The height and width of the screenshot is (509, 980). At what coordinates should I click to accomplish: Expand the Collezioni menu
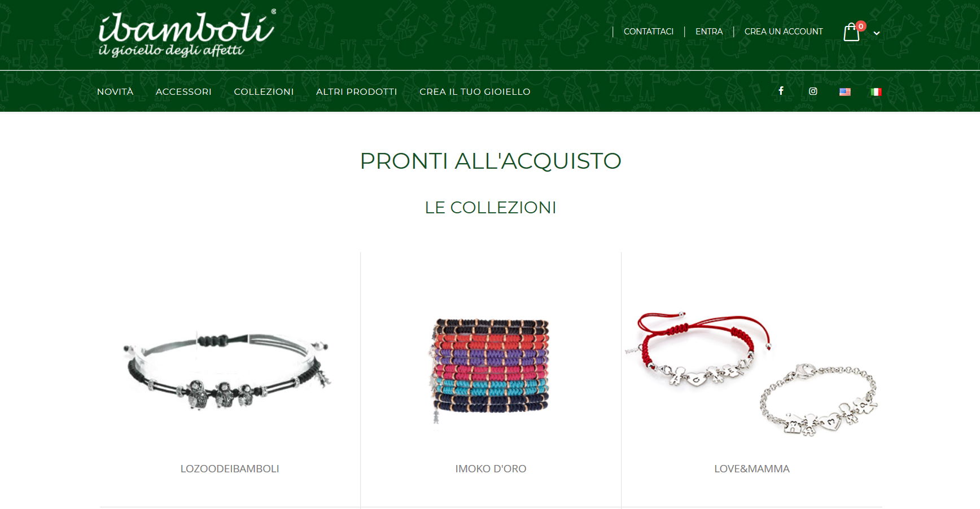(264, 91)
